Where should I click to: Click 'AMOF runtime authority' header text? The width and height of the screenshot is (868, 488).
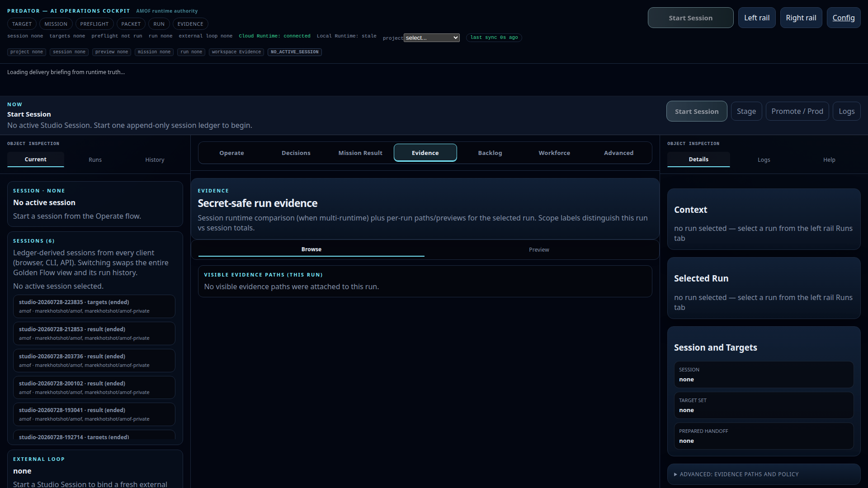point(167,11)
